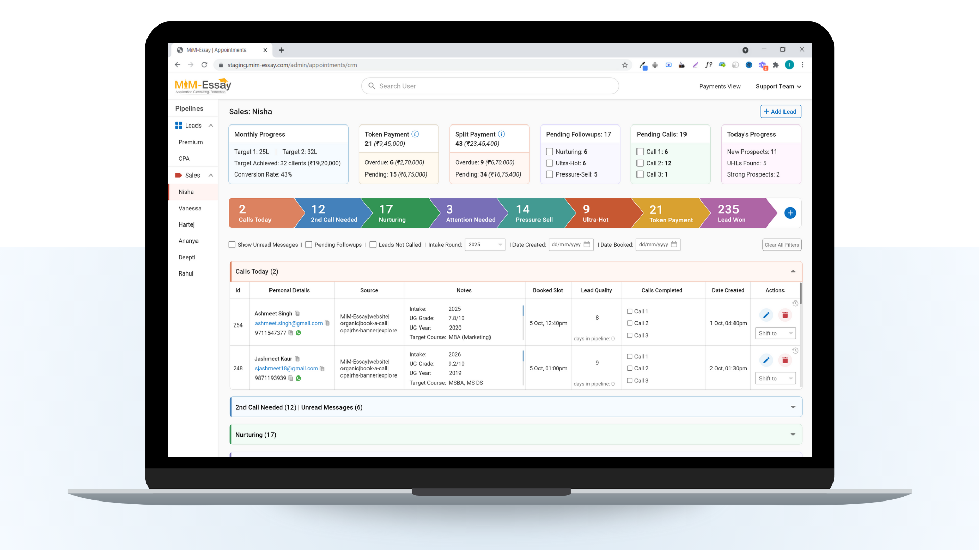980x551 pixels.
Task: Open WhatsApp icon next to 9711547377
Action: pyautogui.click(x=299, y=333)
